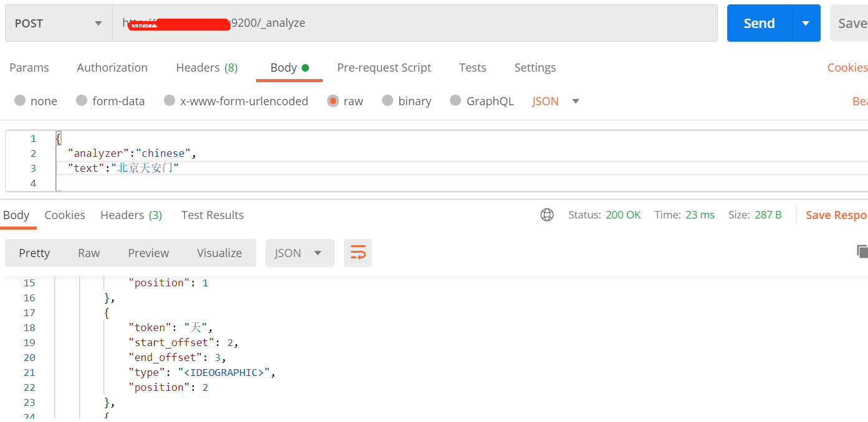Screen dimensions: 868x422
Task: Open the Cookies link at the right
Action: [847, 67]
